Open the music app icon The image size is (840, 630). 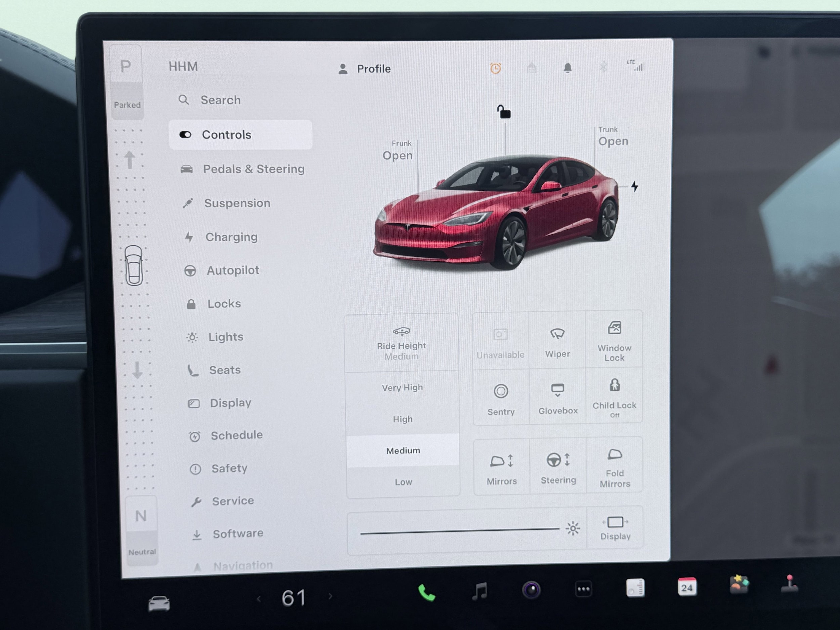tap(479, 591)
